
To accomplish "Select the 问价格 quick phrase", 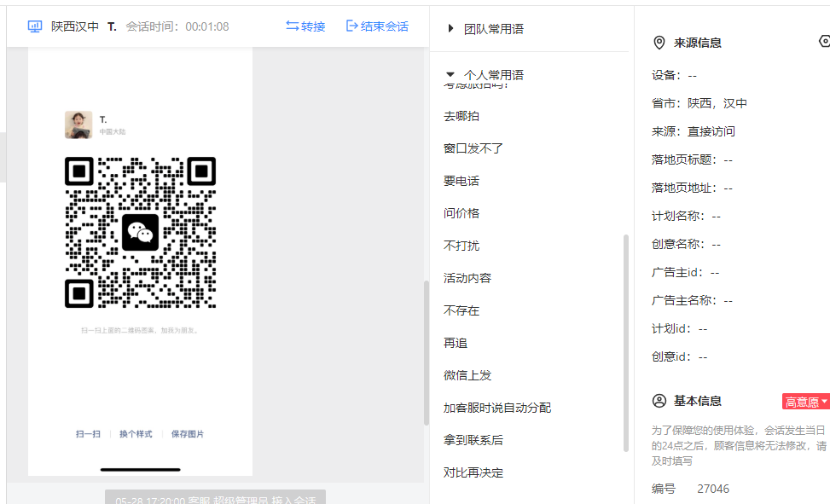I will 461,213.
